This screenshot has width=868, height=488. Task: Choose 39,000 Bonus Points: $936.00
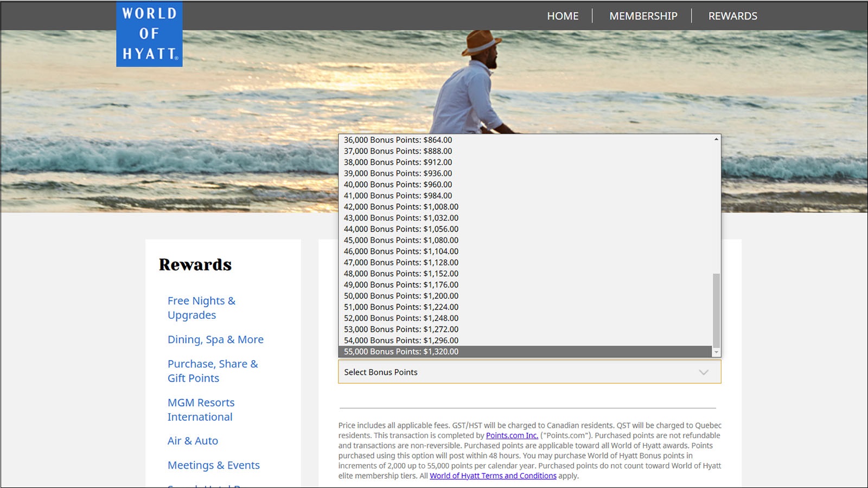click(525, 173)
